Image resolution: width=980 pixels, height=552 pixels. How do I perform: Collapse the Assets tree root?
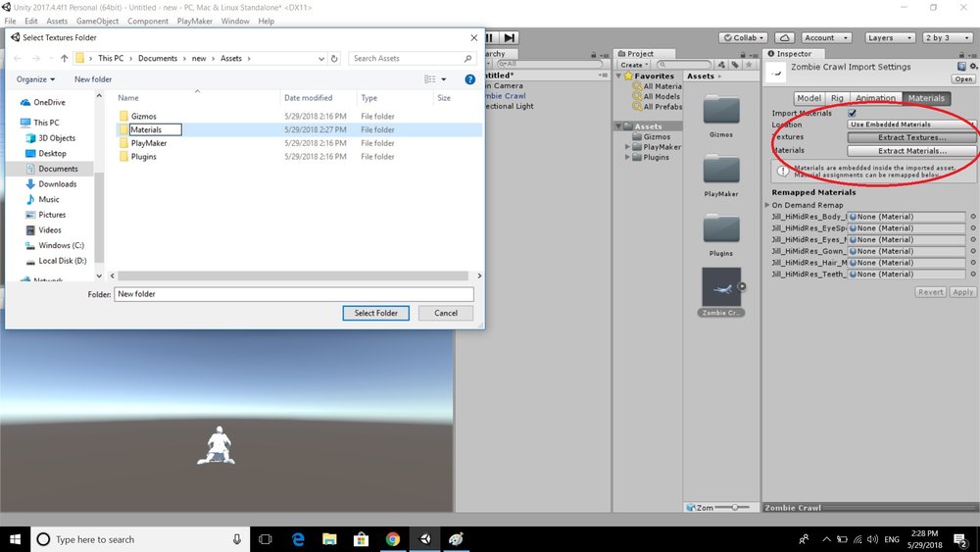point(618,126)
